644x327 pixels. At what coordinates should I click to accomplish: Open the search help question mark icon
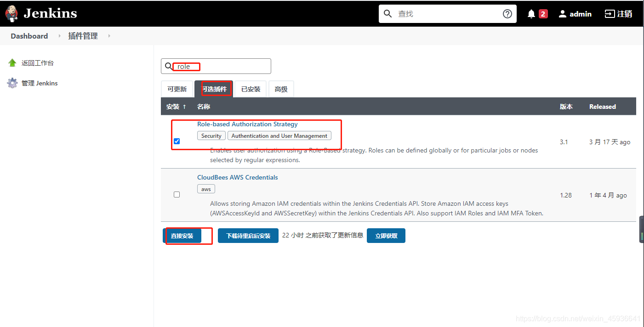[x=507, y=14]
